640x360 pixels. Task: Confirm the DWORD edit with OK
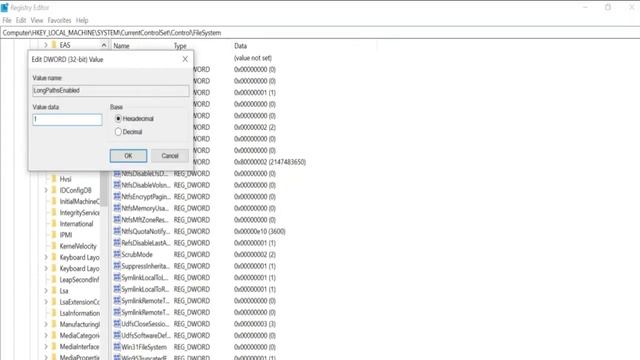click(128, 156)
